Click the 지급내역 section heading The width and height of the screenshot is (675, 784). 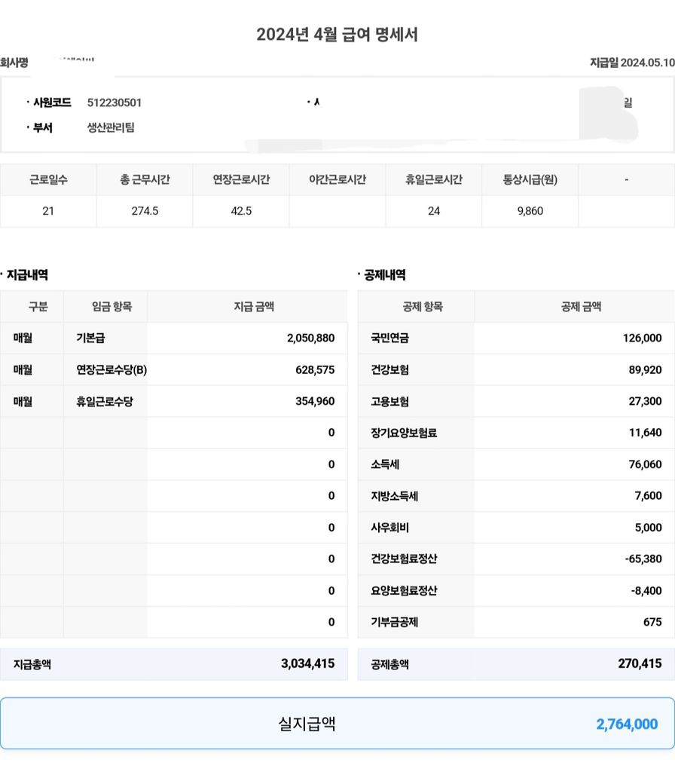click(x=27, y=275)
